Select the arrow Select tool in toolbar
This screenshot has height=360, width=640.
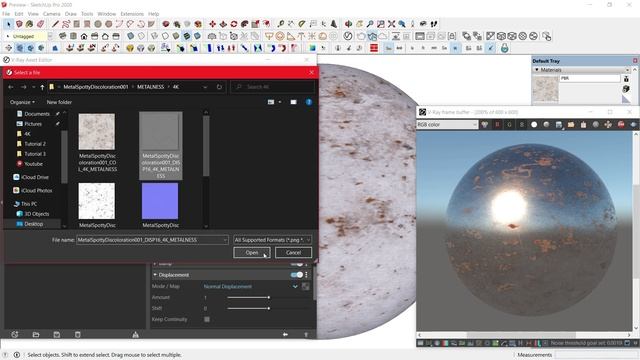click(x=8, y=24)
